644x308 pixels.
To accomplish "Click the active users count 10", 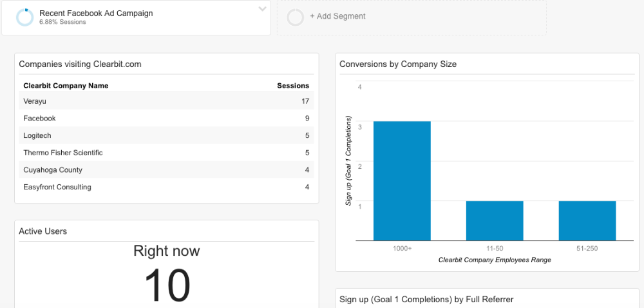I will pyautogui.click(x=167, y=285).
